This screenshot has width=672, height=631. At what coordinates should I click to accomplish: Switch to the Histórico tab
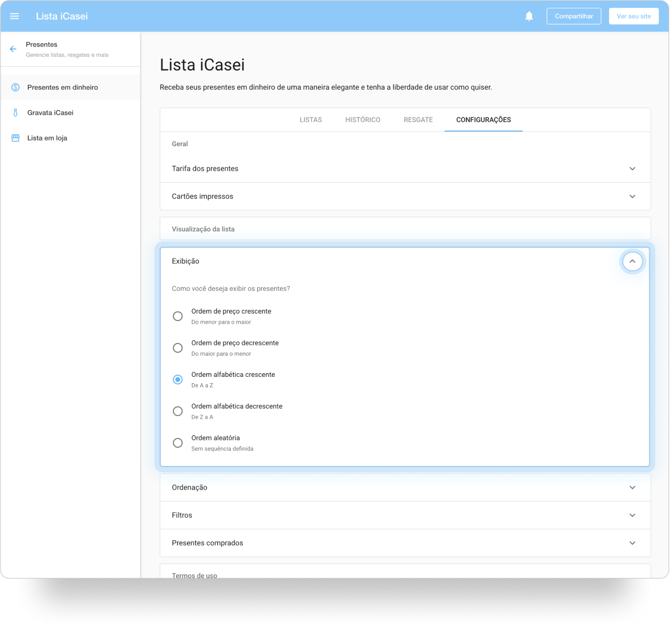[363, 120]
